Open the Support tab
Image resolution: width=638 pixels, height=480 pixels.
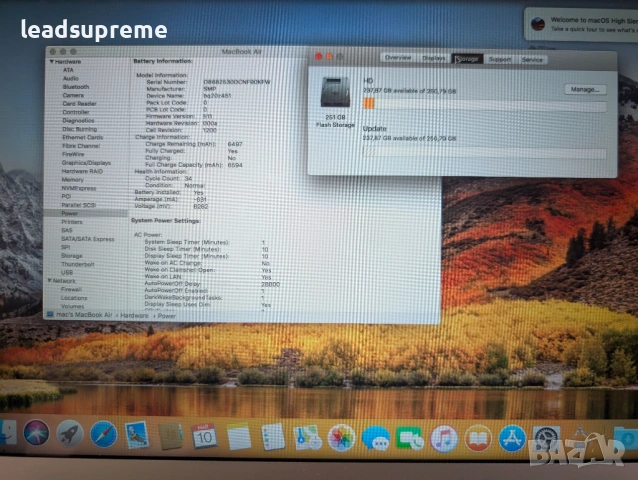point(500,59)
